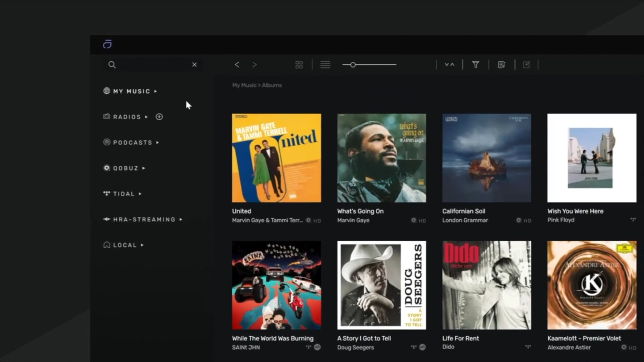
Task: Expand the Radios arrow
Action: (146, 117)
